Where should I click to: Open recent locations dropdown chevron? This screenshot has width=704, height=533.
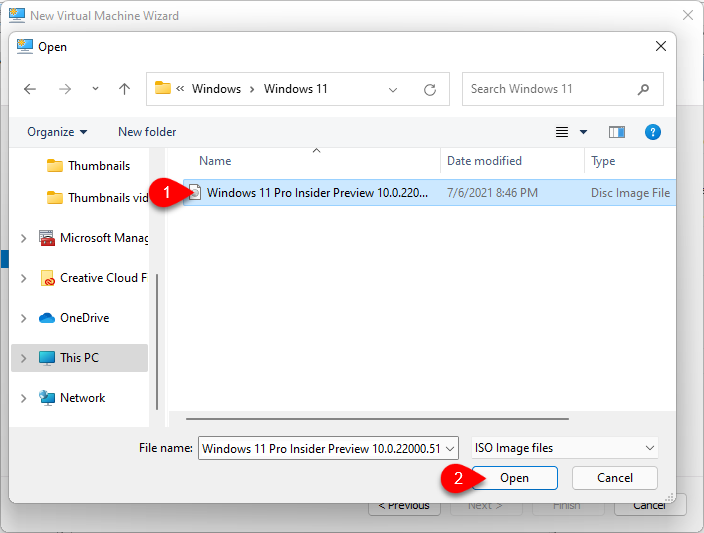point(95,89)
